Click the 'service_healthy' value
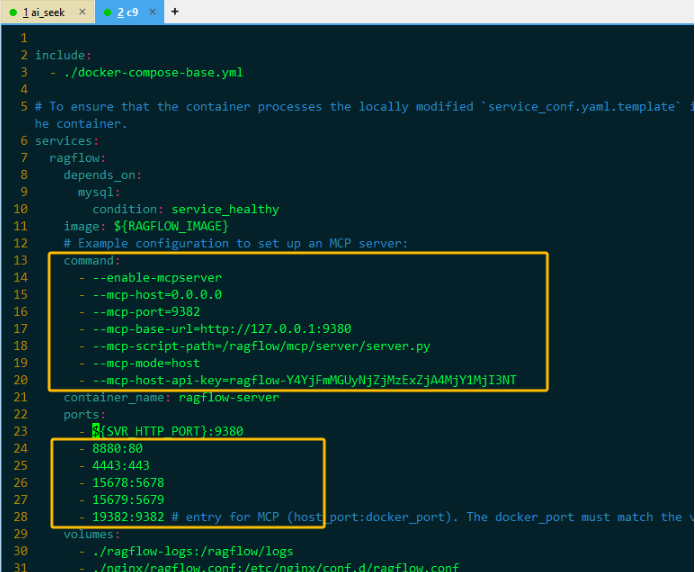695x572 pixels. (225, 209)
